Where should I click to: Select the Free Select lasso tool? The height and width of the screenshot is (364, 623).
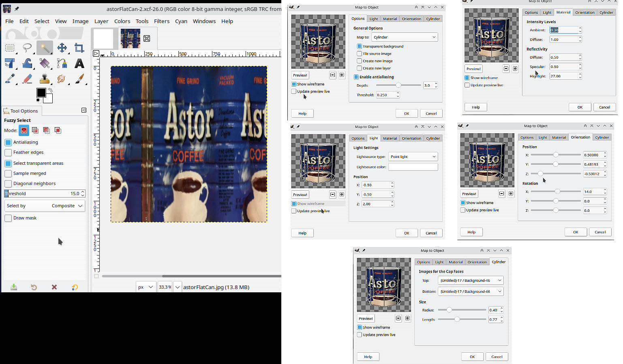[27, 48]
